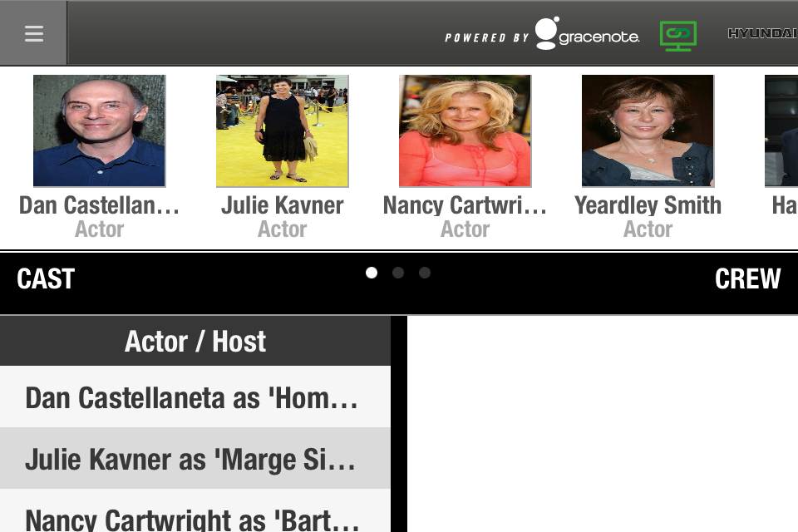Tap the Actor / Host header
Screen dimensions: 798x532
click(195, 341)
